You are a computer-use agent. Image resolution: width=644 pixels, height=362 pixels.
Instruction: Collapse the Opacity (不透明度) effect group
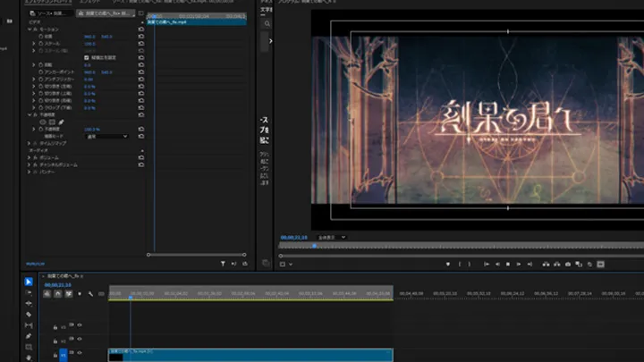30,115
